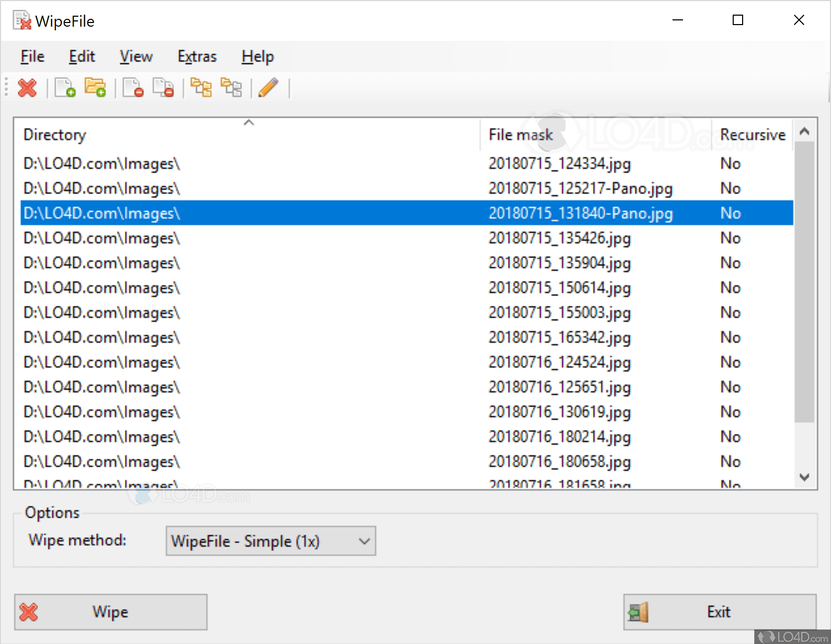The height and width of the screenshot is (644, 831).
Task: Open the Help menu
Action: point(258,56)
